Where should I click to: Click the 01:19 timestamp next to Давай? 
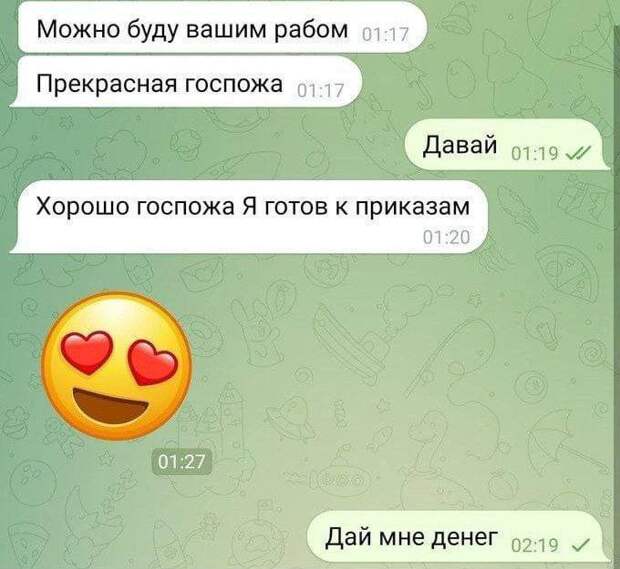tap(534, 152)
